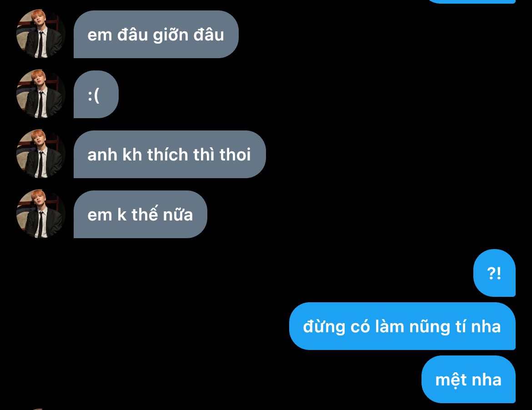View the sender avatar next to "em k thế nữa"
The width and height of the screenshot is (532, 410).
click(41, 214)
